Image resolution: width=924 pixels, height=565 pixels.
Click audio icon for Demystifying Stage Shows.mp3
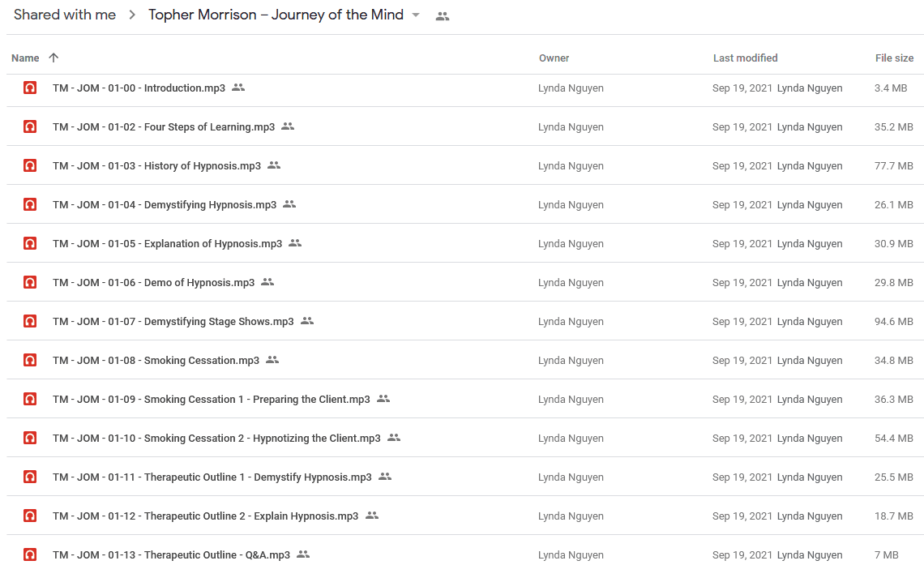(30, 321)
